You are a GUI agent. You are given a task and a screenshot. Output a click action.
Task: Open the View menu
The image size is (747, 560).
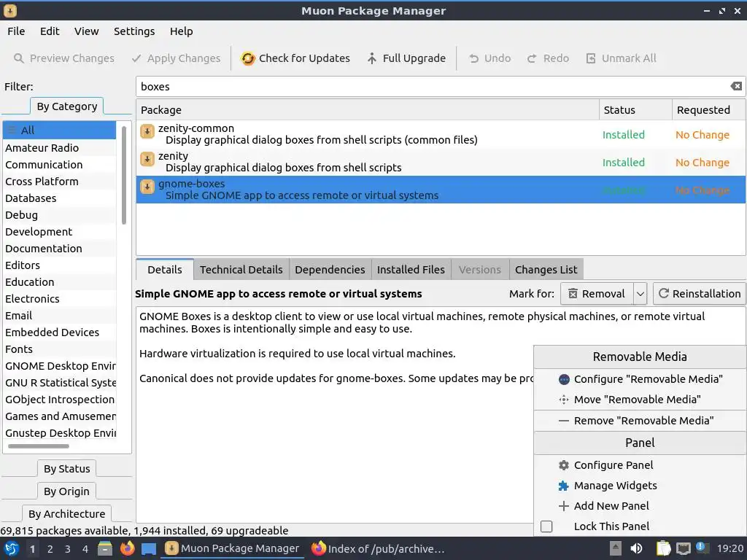(x=86, y=31)
